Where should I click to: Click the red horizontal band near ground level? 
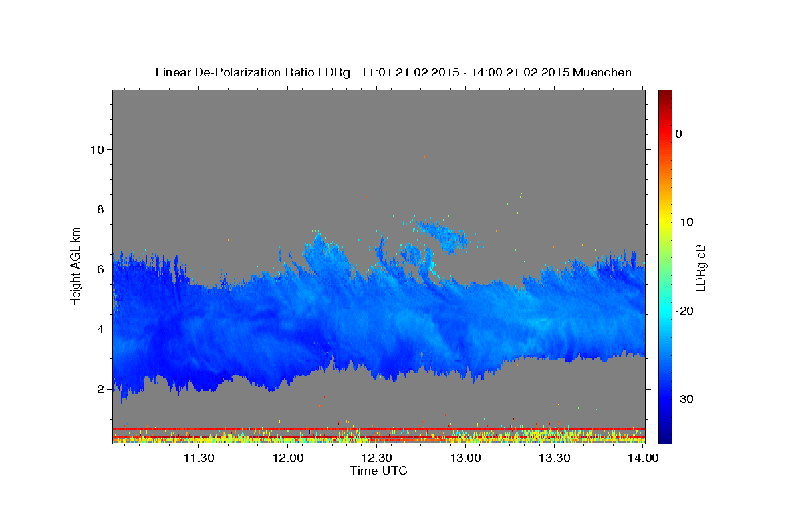pyautogui.click(x=378, y=429)
